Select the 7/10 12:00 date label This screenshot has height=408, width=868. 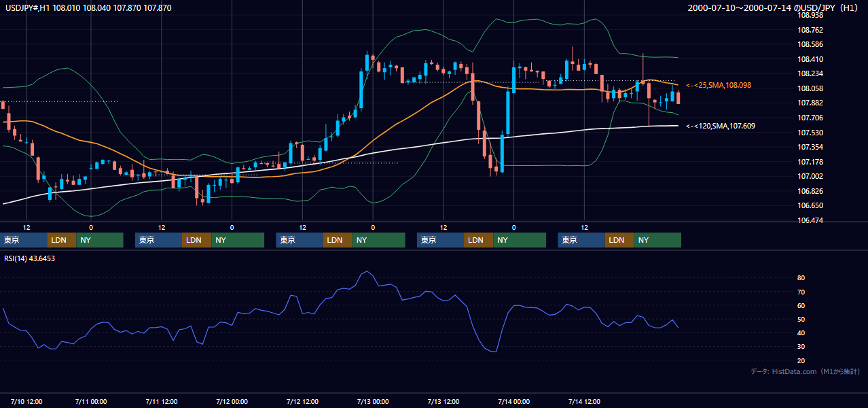(27, 401)
